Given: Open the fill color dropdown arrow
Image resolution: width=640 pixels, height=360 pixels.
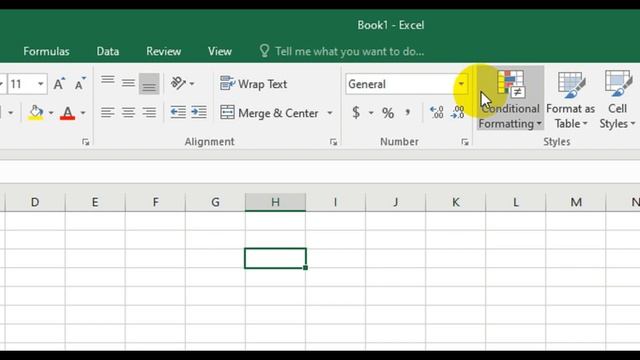Looking at the screenshot, I should coord(51,113).
